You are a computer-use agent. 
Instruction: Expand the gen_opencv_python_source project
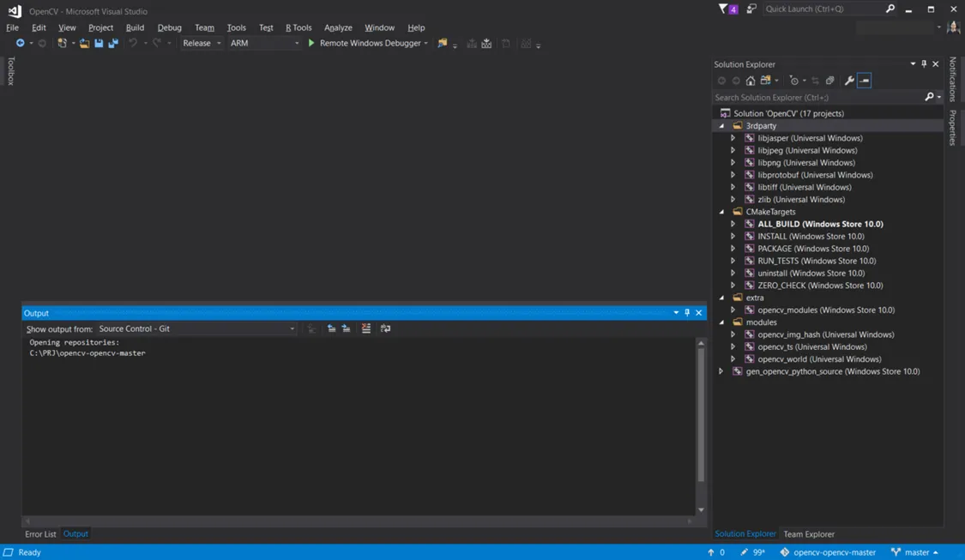point(721,371)
